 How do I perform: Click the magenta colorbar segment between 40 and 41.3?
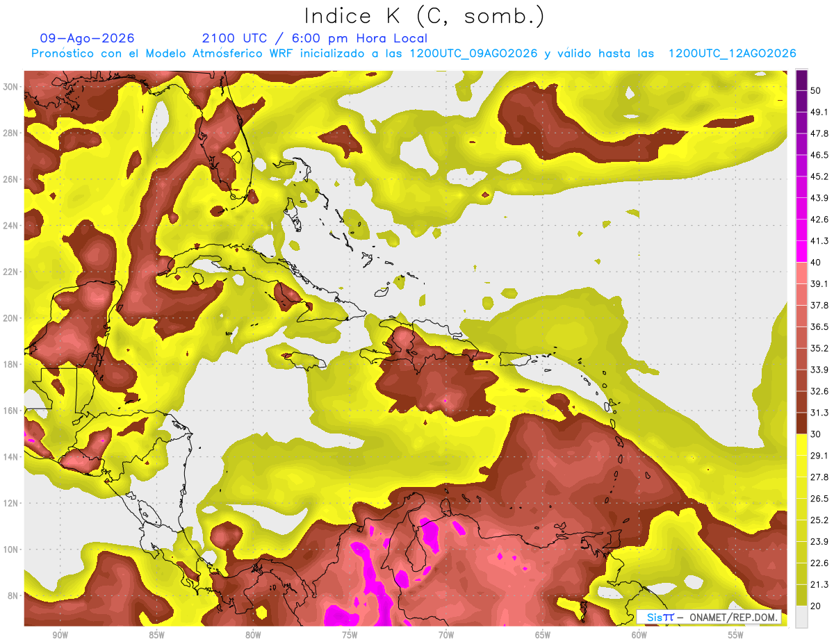(x=801, y=251)
